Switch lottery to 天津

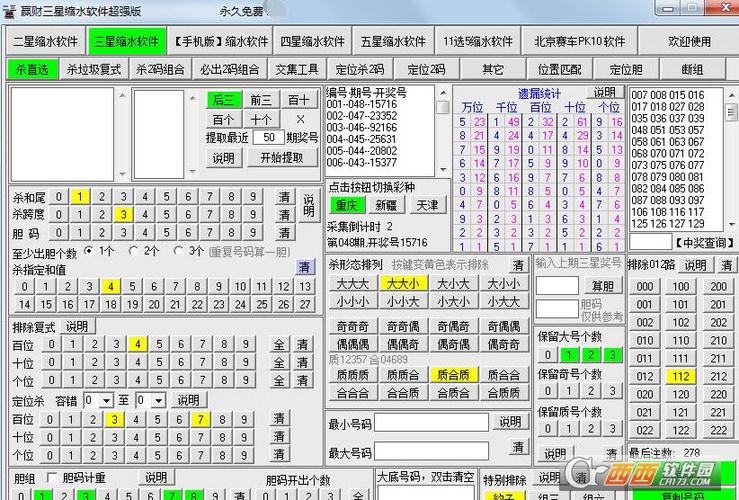427,205
